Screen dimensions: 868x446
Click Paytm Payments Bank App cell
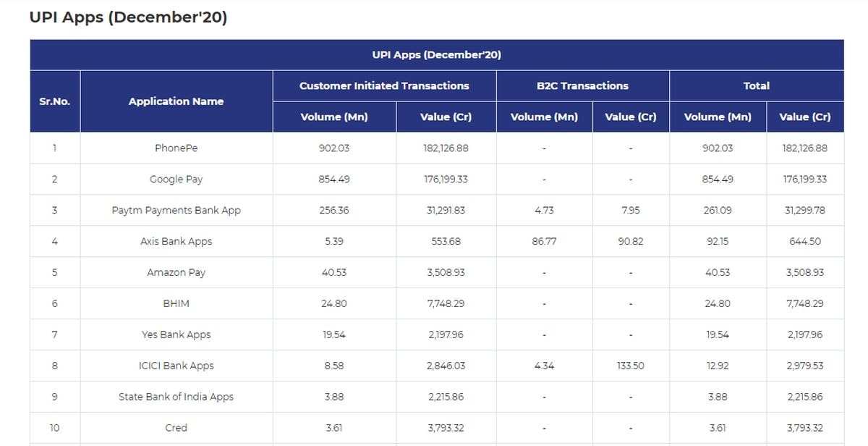176,210
